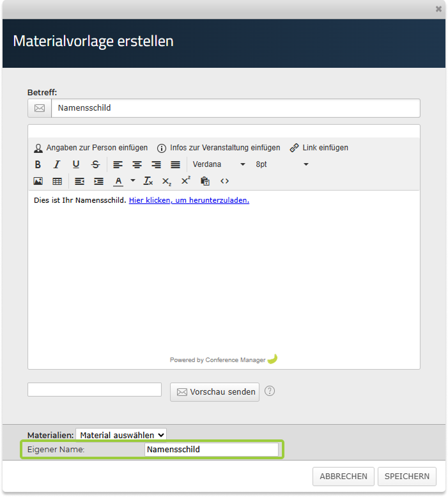Open the text color picker arrow
Viewport: 448px width, 497px height.
[133, 181]
